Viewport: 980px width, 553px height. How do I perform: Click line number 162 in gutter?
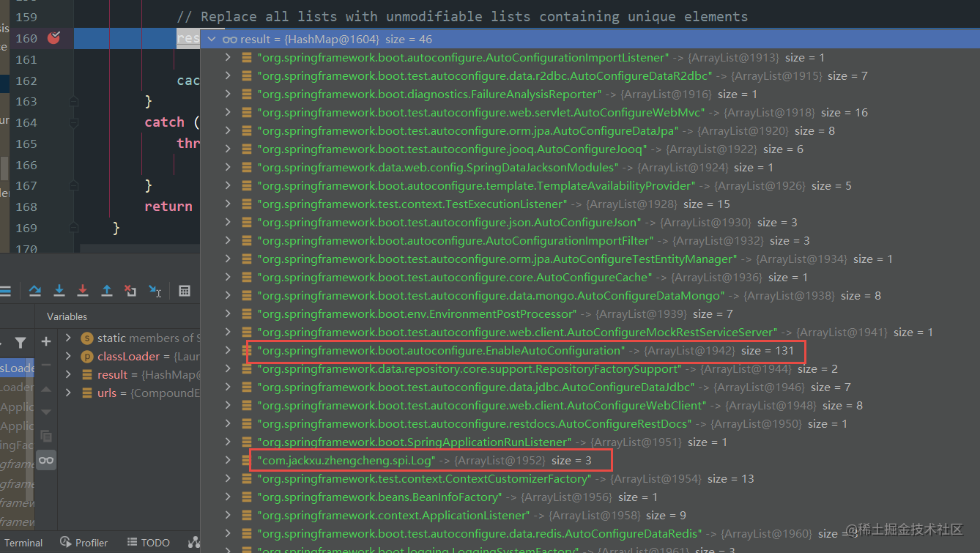point(26,81)
